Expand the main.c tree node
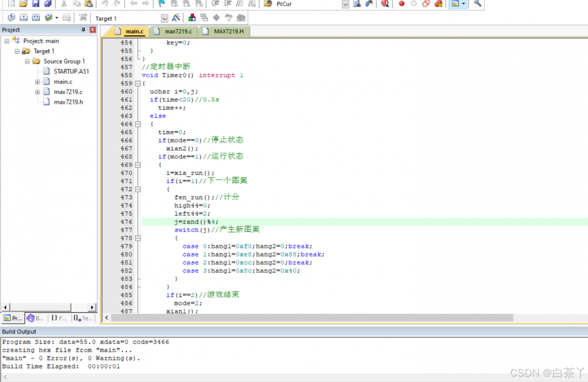Viewport: 588px width, 382px height. (x=38, y=82)
